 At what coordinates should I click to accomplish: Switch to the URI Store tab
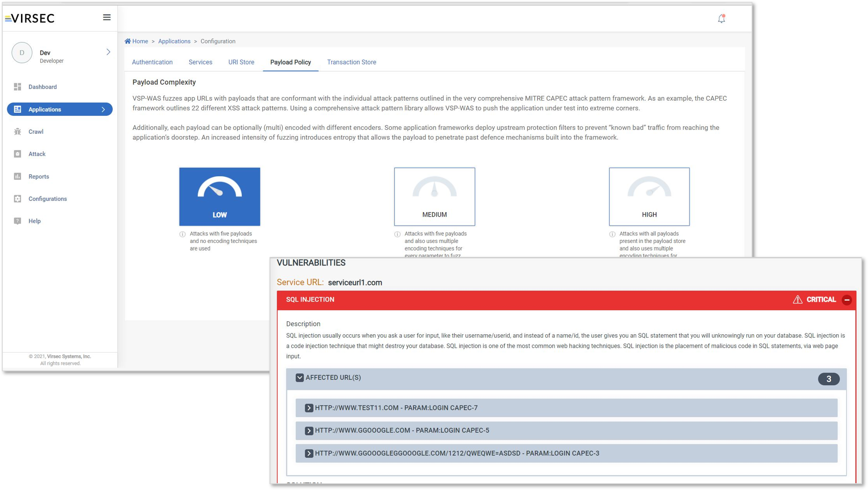pos(241,62)
